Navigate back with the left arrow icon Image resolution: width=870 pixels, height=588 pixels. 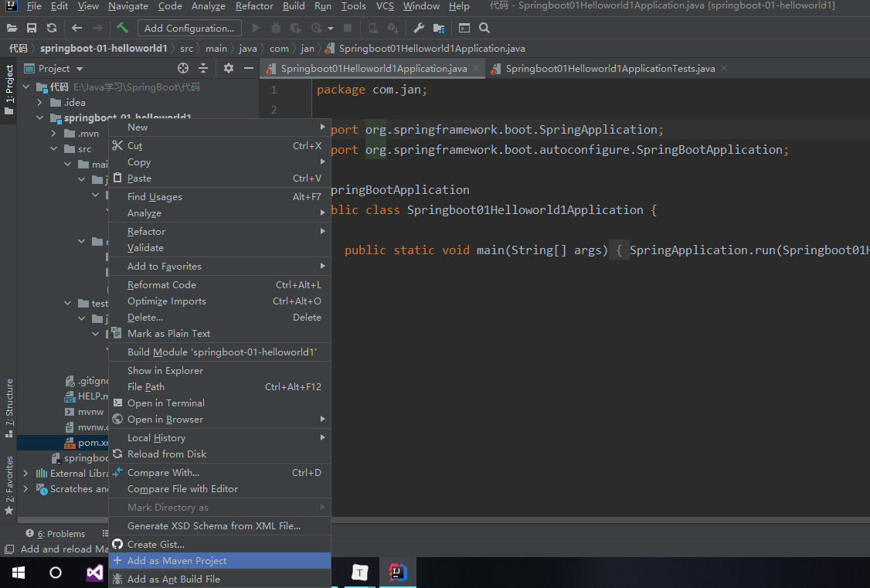coord(77,29)
